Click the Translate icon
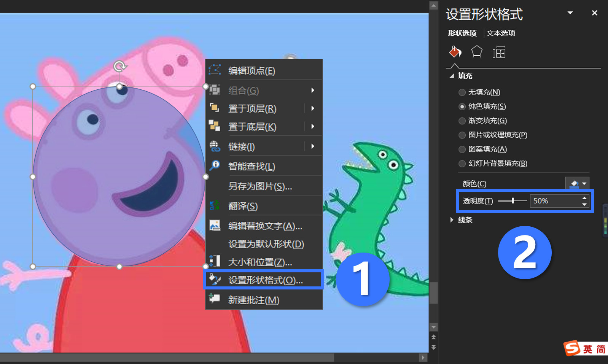 [x=215, y=205]
